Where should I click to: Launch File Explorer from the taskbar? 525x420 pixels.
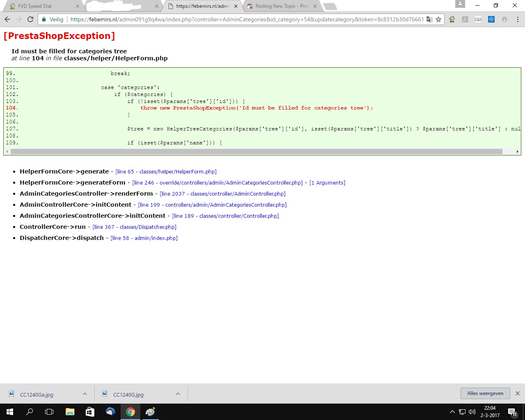click(70, 412)
